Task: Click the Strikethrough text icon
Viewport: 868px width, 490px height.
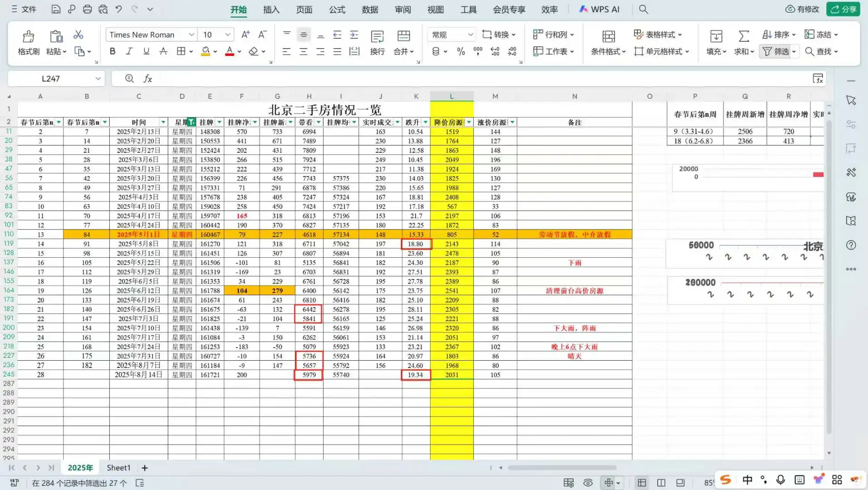Action: (x=163, y=51)
